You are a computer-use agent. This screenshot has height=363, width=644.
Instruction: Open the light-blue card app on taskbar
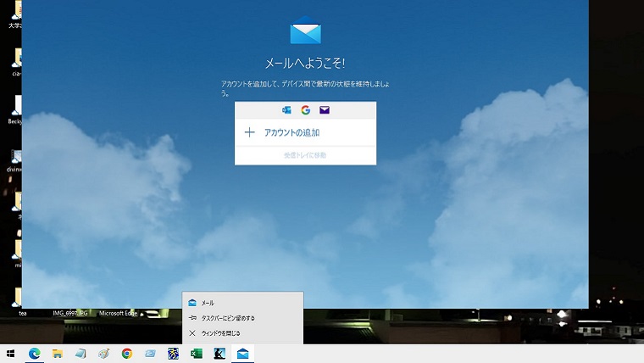150,354
